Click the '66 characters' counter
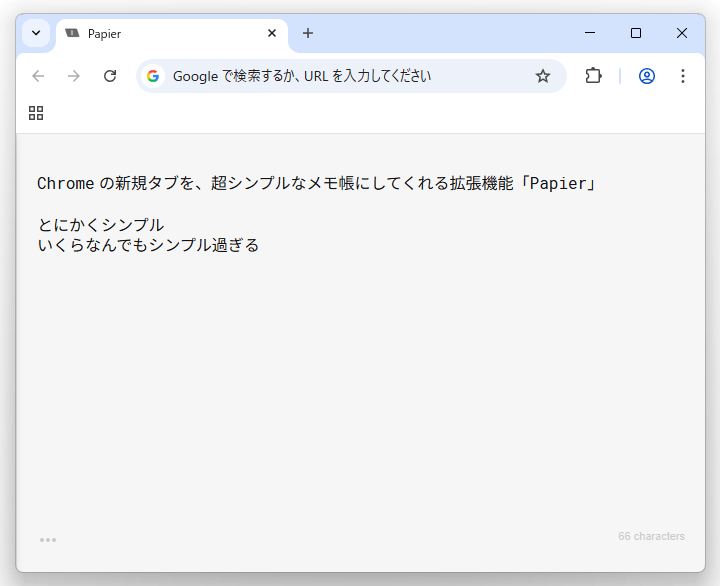The image size is (720, 586). [x=651, y=536]
